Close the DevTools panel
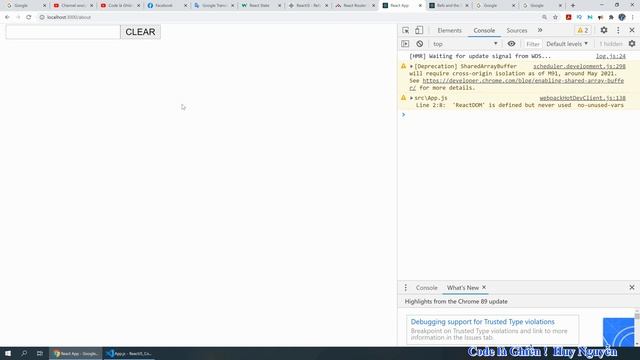 [x=632, y=30]
